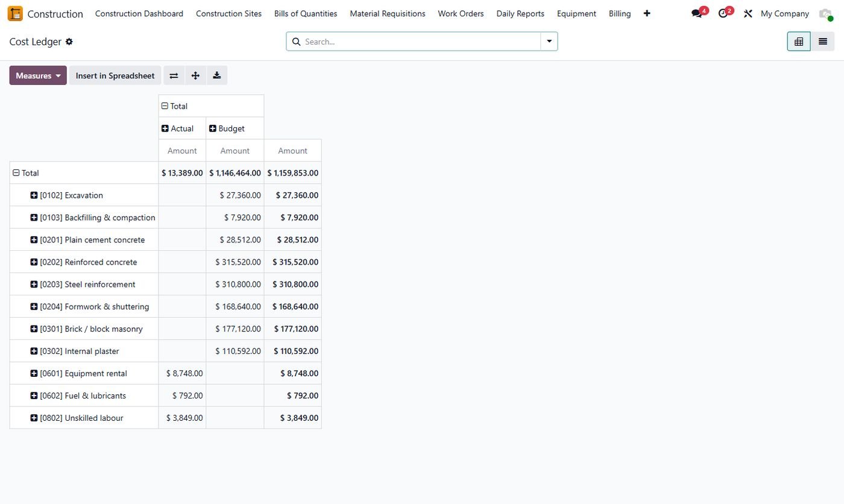
Task: Open the Equipment menu
Action: tap(576, 13)
